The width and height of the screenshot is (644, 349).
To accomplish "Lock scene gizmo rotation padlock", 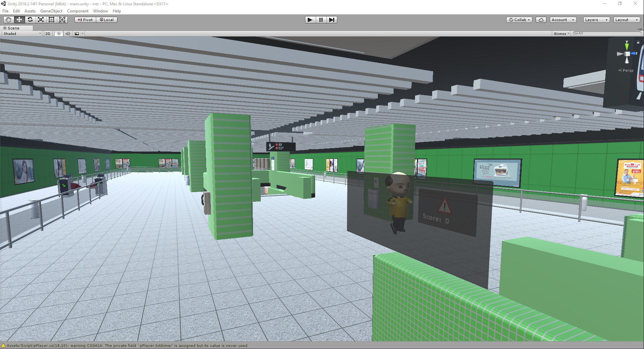I will coord(638,42).
